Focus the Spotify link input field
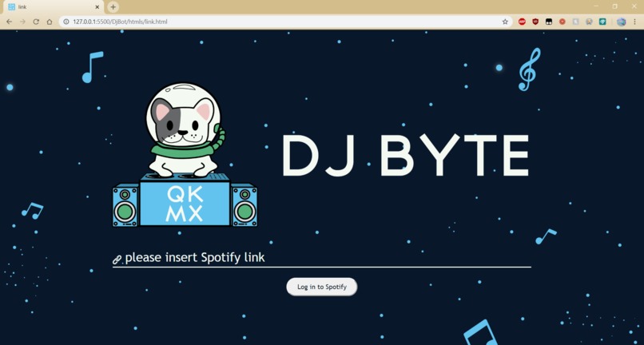Viewport: 644px width, 345px height. (321, 258)
